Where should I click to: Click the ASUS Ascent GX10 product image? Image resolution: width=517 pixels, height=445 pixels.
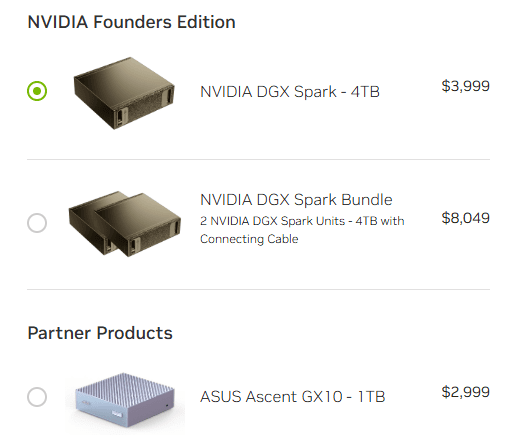(x=125, y=400)
